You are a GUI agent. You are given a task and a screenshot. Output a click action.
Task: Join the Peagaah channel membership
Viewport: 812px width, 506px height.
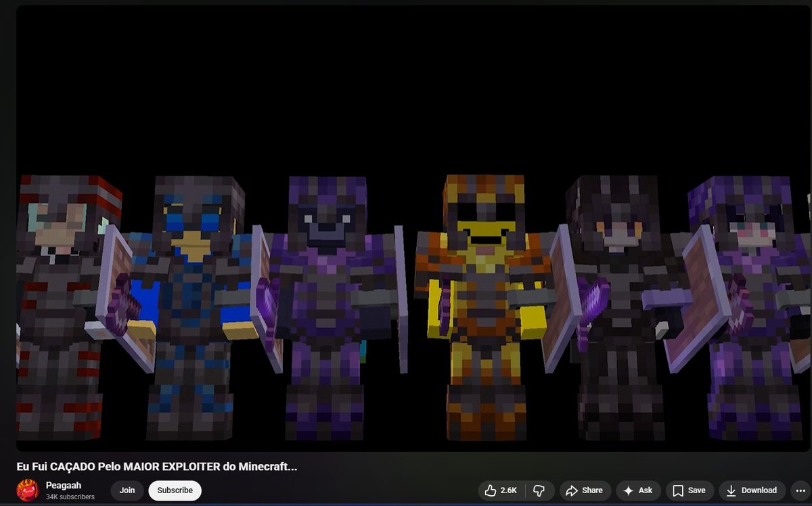click(x=127, y=490)
